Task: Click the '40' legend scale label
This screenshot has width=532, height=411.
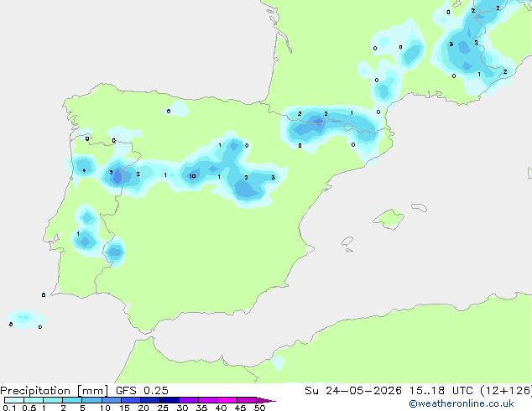Action: (222, 408)
